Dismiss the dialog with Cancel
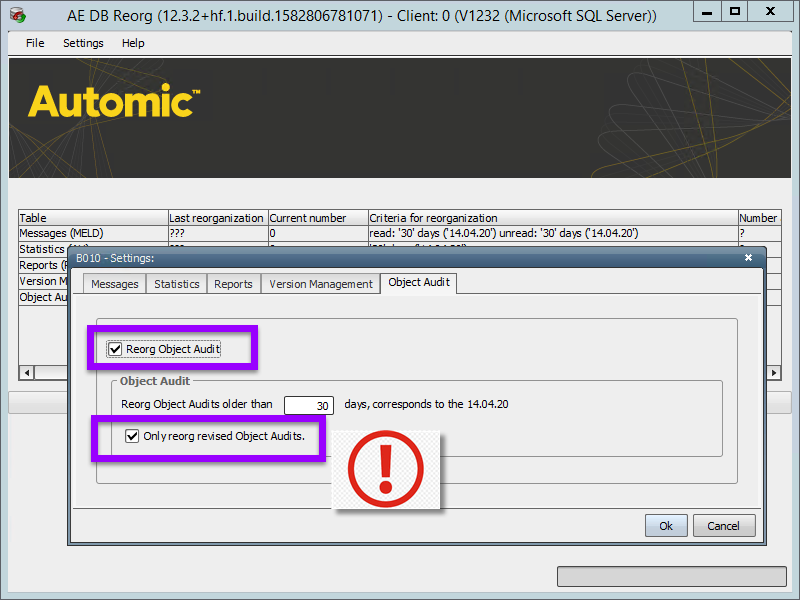 pyautogui.click(x=724, y=525)
